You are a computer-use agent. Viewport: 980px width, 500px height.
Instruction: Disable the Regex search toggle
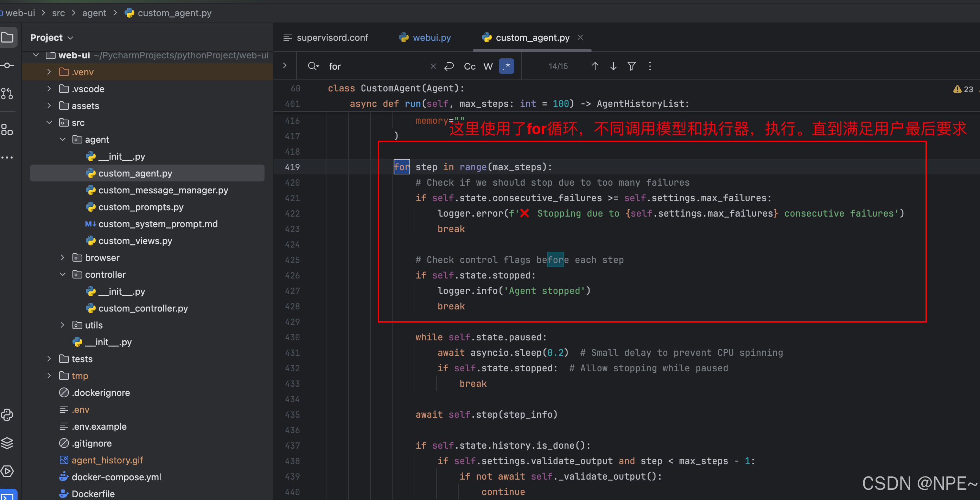[x=507, y=66]
